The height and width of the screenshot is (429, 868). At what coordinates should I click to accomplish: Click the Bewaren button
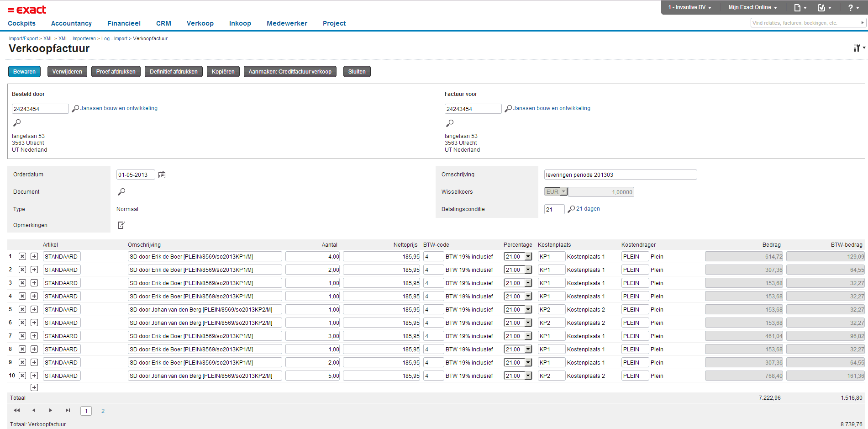24,72
